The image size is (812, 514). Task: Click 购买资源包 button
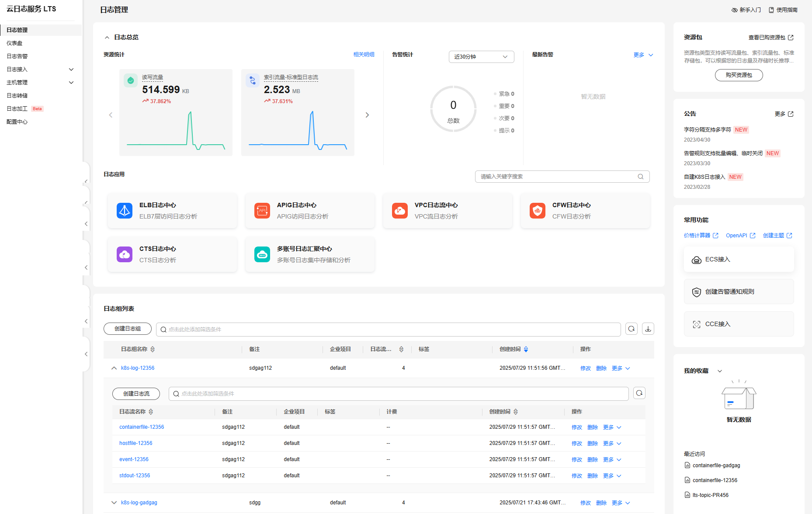click(739, 75)
